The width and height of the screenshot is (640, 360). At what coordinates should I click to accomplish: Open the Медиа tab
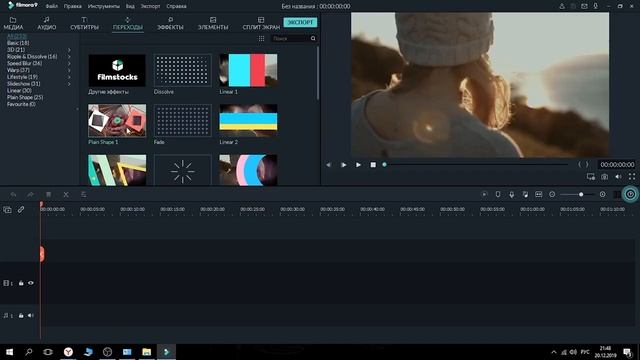point(13,23)
